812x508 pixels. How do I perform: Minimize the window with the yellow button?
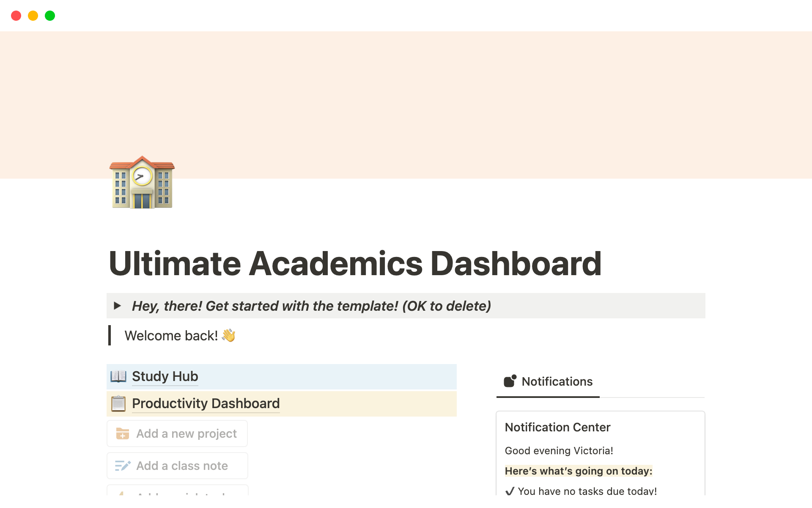coord(33,16)
